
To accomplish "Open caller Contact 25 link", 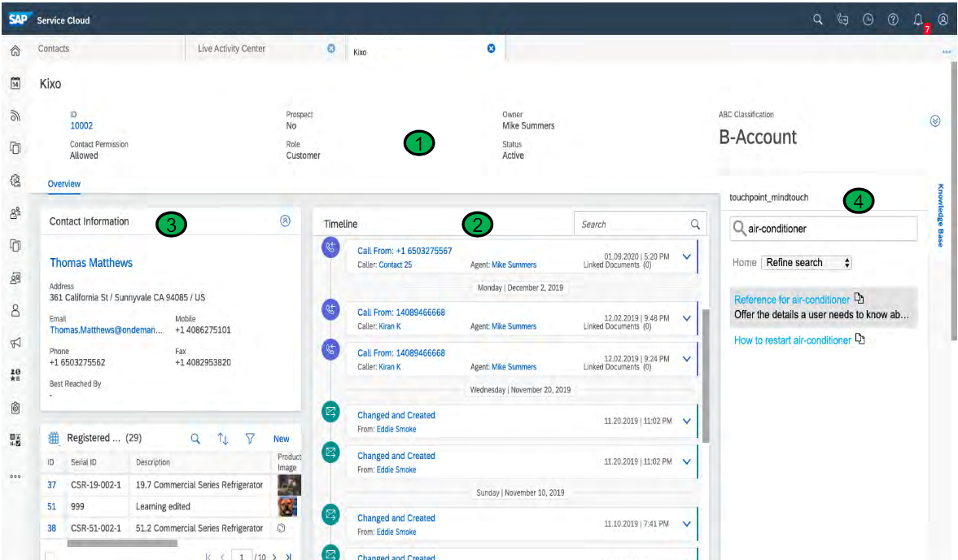I will (396, 265).
